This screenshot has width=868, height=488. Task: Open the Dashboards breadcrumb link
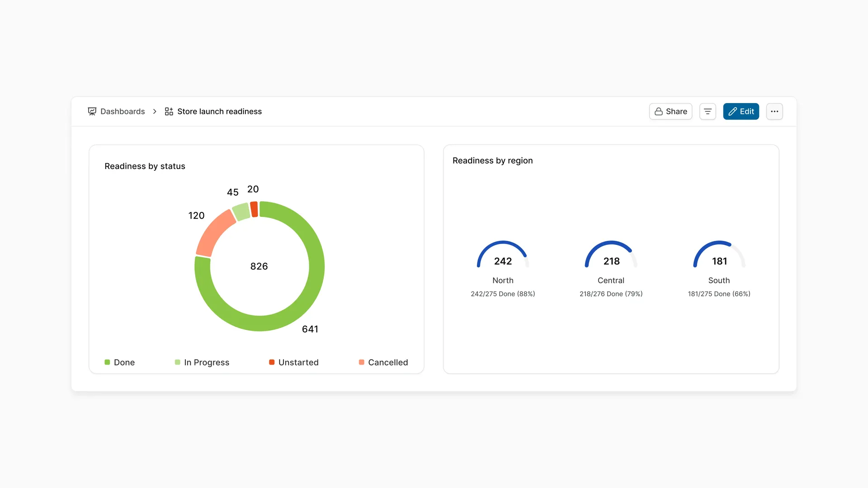coord(123,112)
